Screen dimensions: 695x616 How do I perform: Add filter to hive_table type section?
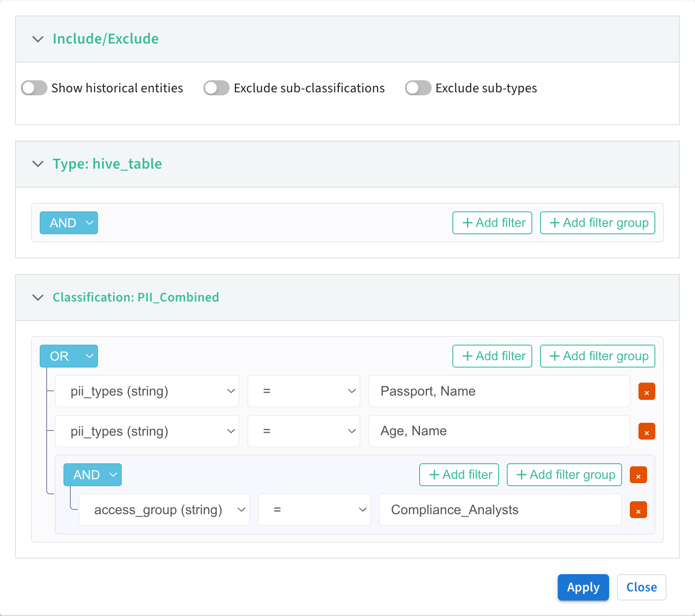coord(492,223)
